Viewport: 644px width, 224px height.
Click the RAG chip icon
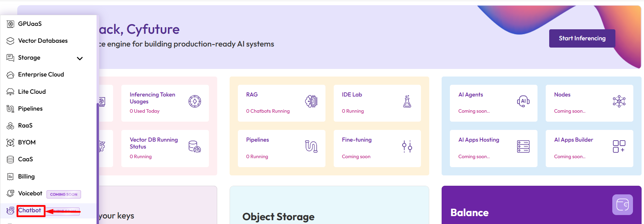pos(311,101)
